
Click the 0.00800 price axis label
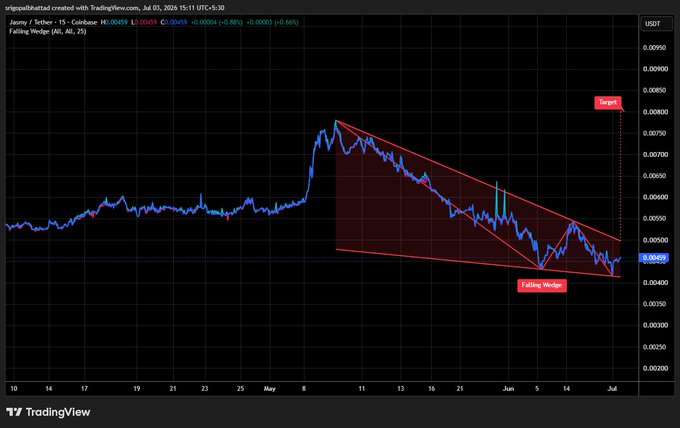click(654, 112)
